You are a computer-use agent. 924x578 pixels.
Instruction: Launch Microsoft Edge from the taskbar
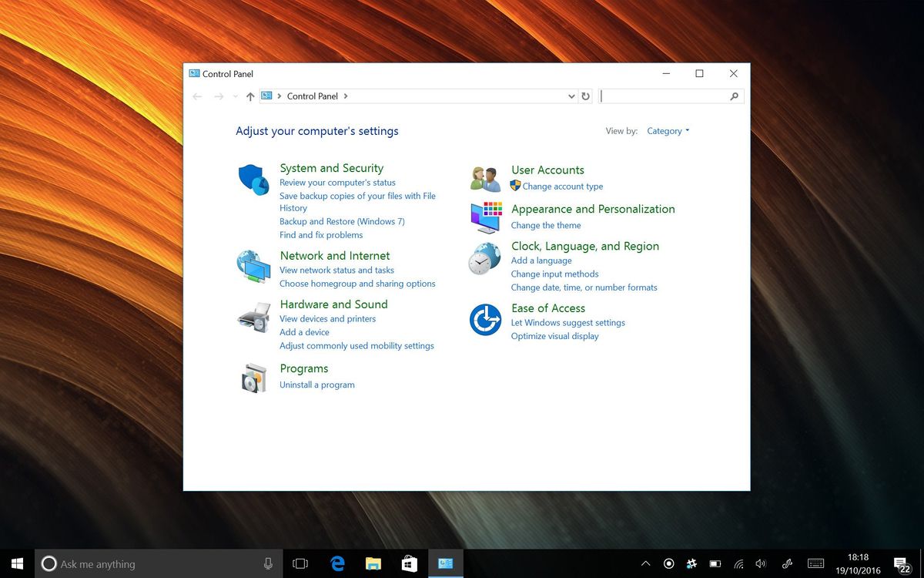pyautogui.click(x=337, y=563)
